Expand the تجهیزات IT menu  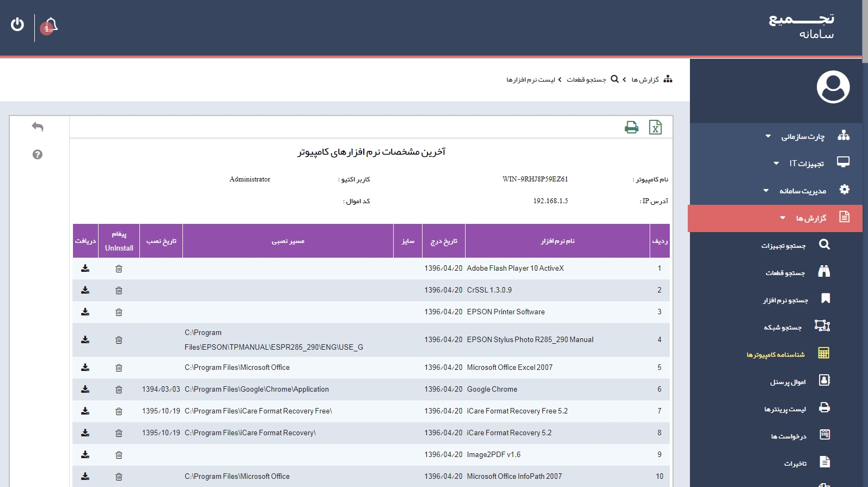click(806, 163)
